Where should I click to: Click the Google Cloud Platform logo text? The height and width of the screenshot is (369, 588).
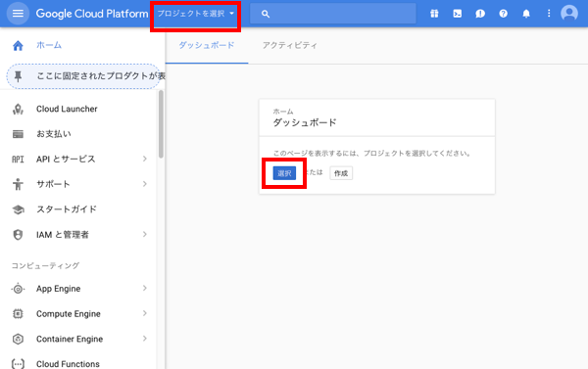point(92,14)
